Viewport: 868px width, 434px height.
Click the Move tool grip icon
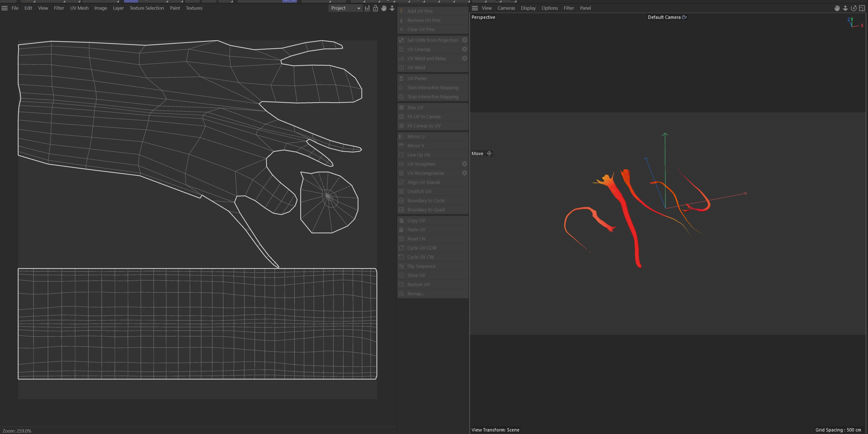(x=489, y=153)
